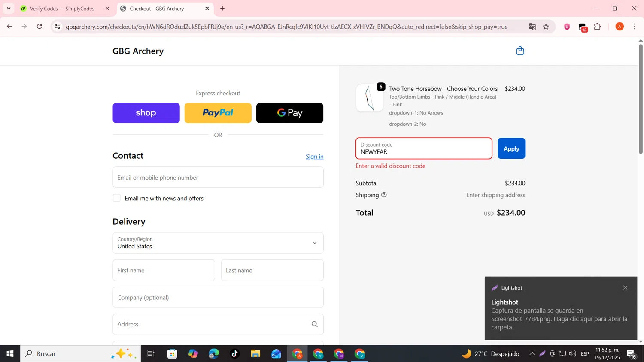Pay with the Google Pay button
The height and width of the screenshot is (362, 644).
coord(290,113)
